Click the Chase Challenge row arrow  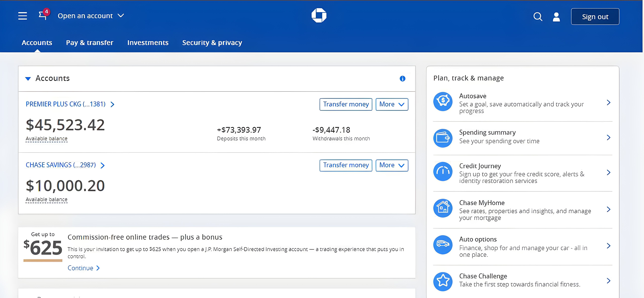609,281
